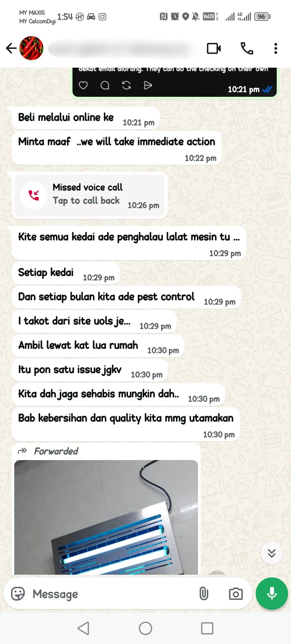Open the emoji and sticker picker
Viewport: 291px width, 644px height.
click(x=18, y=594)
